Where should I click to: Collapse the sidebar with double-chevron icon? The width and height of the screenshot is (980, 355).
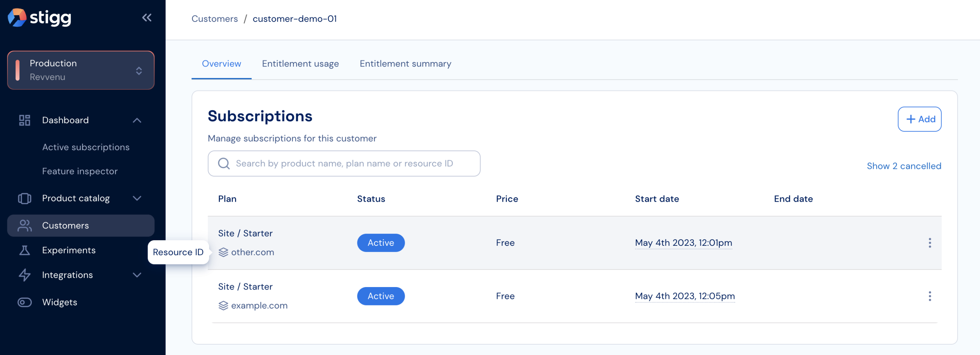[146, 18]
